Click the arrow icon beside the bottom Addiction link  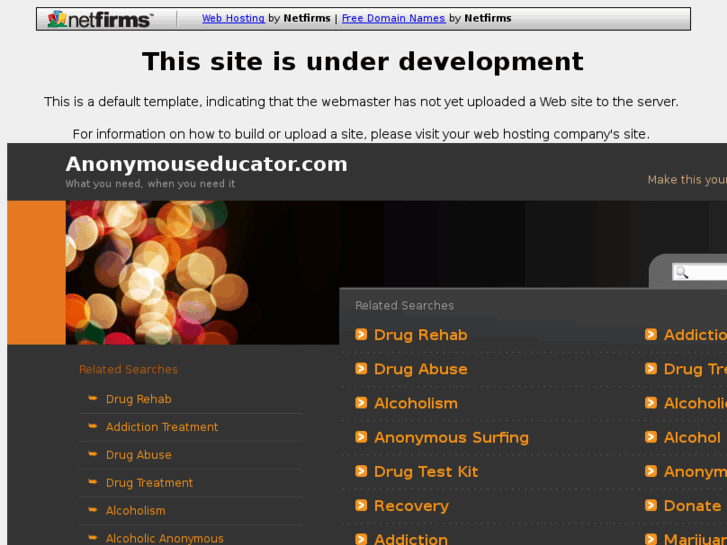pos(361,539)
